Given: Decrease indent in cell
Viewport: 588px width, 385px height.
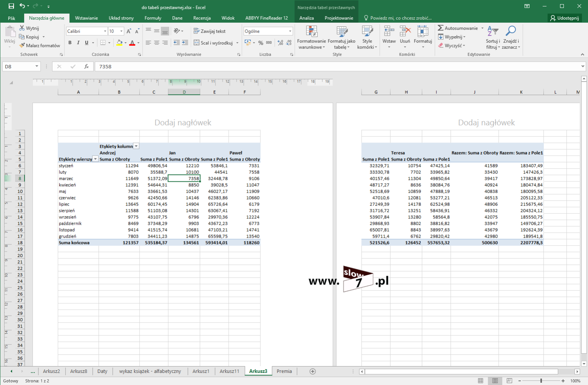Looking at the screenshot, I should pyautogui.click(x=177, y=43).
